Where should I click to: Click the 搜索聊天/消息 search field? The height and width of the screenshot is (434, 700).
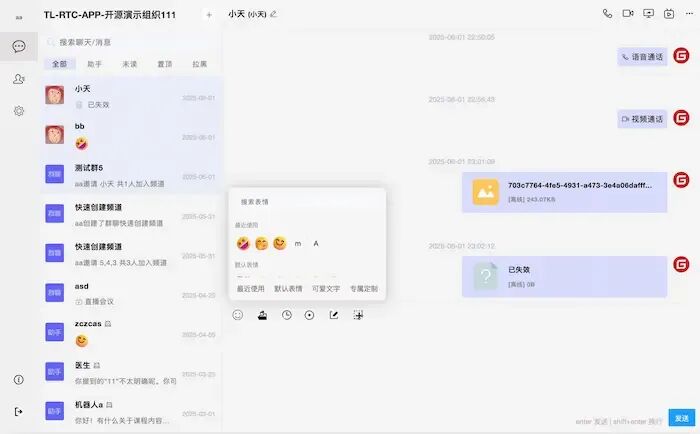[x=129, y=42]
